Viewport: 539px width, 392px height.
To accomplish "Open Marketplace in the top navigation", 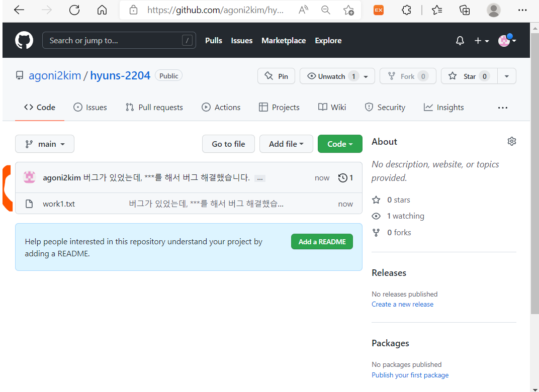I will pos(284,41).
